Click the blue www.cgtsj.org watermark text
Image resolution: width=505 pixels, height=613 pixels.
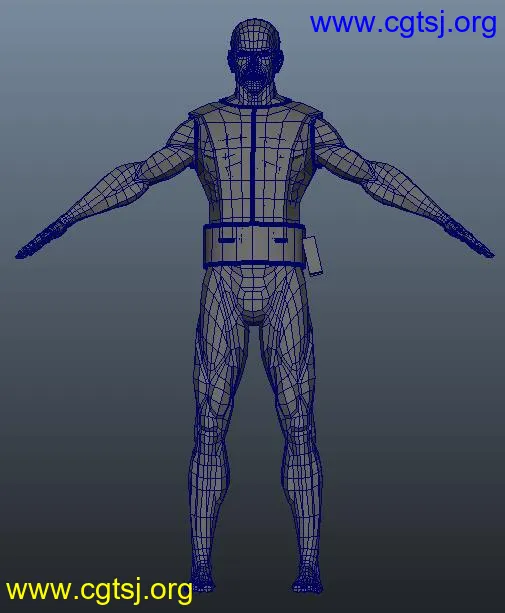pyautogui.click(x=403, y=23)
